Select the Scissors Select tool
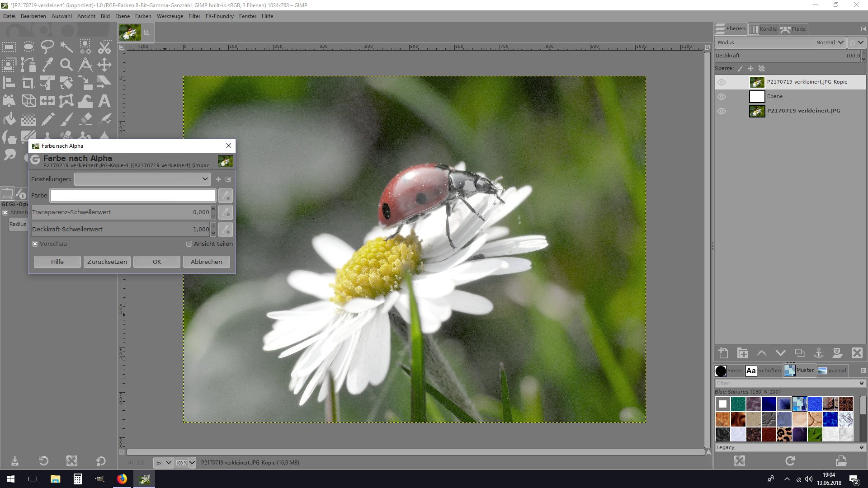Screen dimensions: 868x488 click(104, 46)
